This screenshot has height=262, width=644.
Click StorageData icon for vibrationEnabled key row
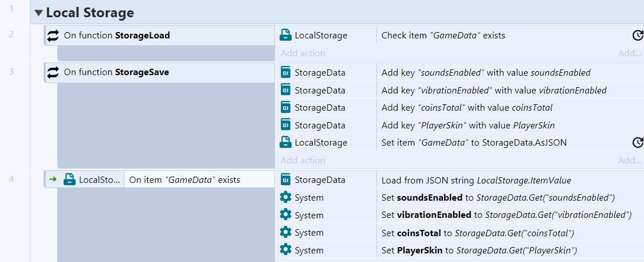[285, 90]
